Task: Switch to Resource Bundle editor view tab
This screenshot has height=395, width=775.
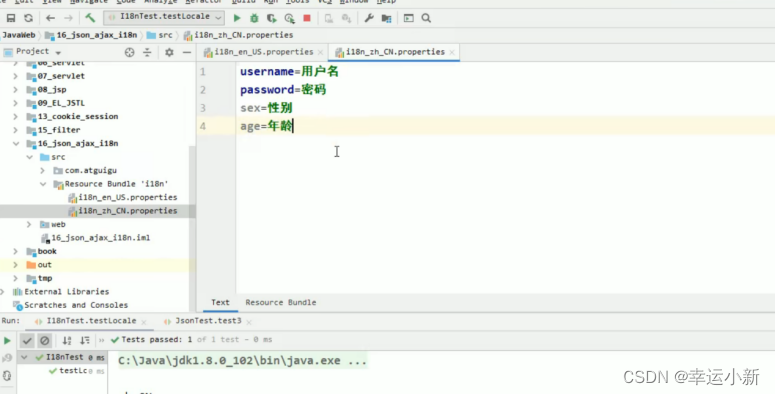Action: tap(281, 303)
